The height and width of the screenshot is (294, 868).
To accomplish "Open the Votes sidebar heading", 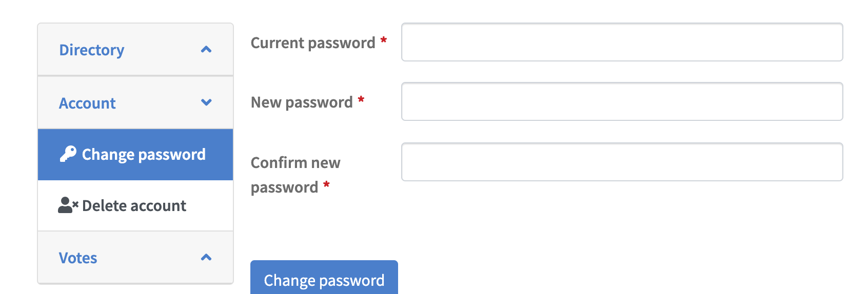I will (x=78, y=258).
